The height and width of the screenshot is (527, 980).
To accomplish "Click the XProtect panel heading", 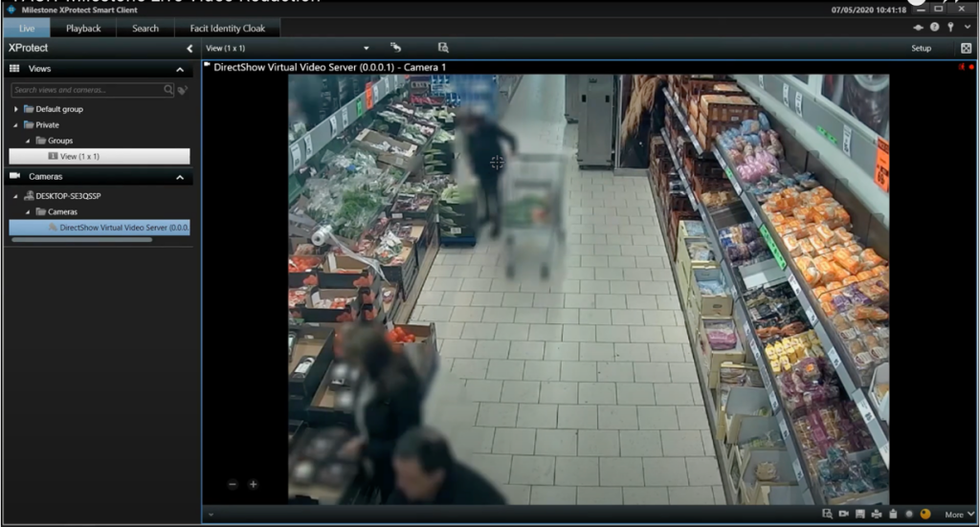I will coord(28,48).
